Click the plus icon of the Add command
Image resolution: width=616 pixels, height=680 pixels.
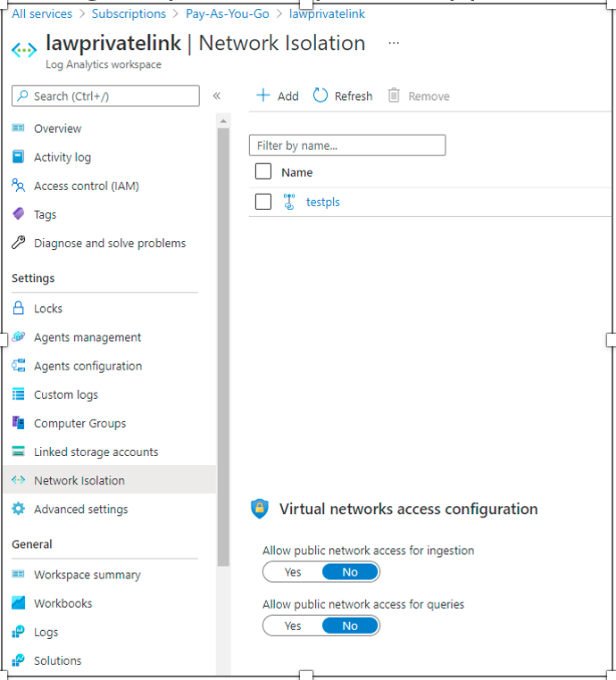click(263, 95)
